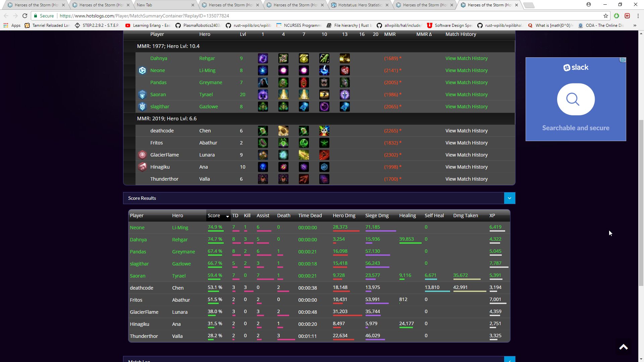Viewport: 644px width, 362px height.
Task: Click Abathur's level 1 talent icon
Action: point(263,143)
